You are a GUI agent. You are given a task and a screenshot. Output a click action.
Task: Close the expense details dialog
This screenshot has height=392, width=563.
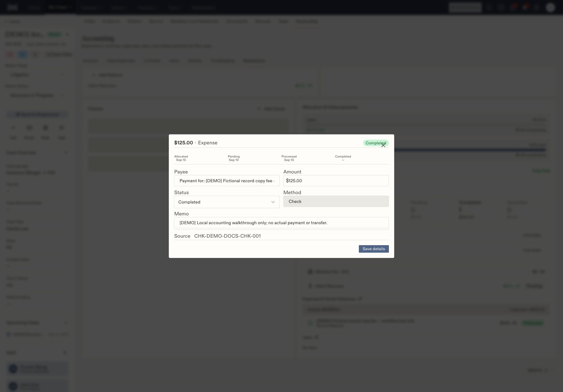pos(383,146)
